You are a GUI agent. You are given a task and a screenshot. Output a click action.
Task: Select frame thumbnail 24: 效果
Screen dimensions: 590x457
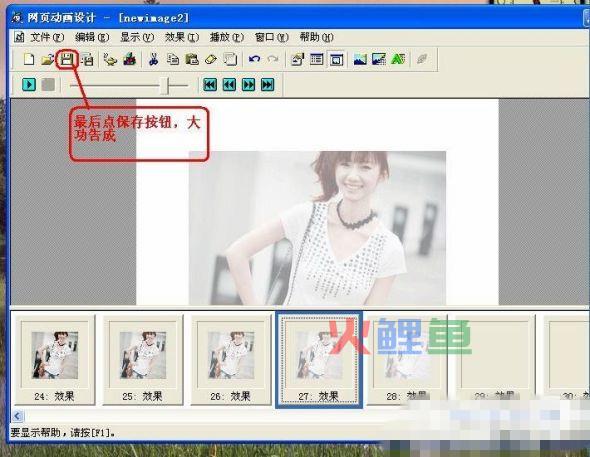[55, 360]
